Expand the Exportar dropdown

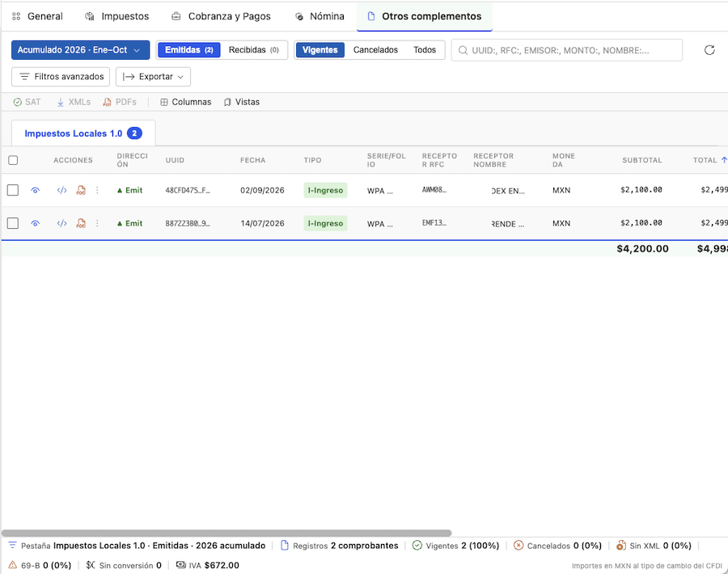[x=153, y=77]
